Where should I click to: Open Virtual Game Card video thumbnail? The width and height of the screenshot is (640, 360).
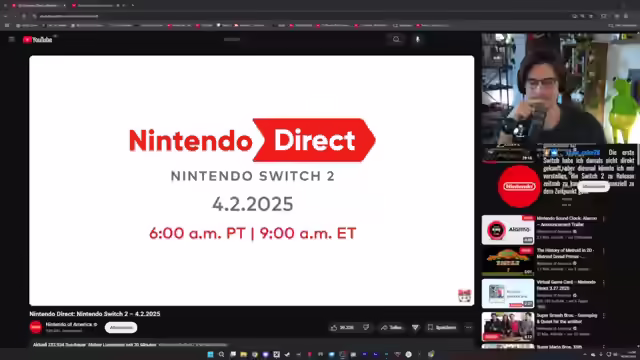tap(508, 293)
